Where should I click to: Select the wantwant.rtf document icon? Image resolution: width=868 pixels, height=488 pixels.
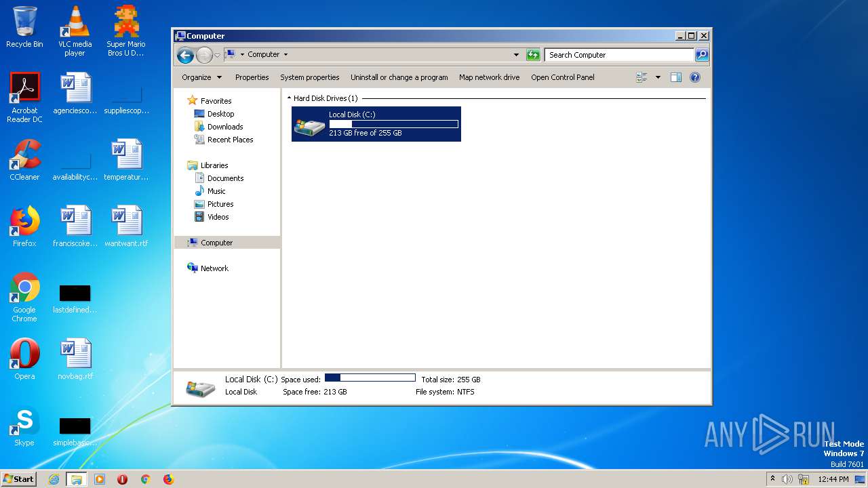coord(126,226)
